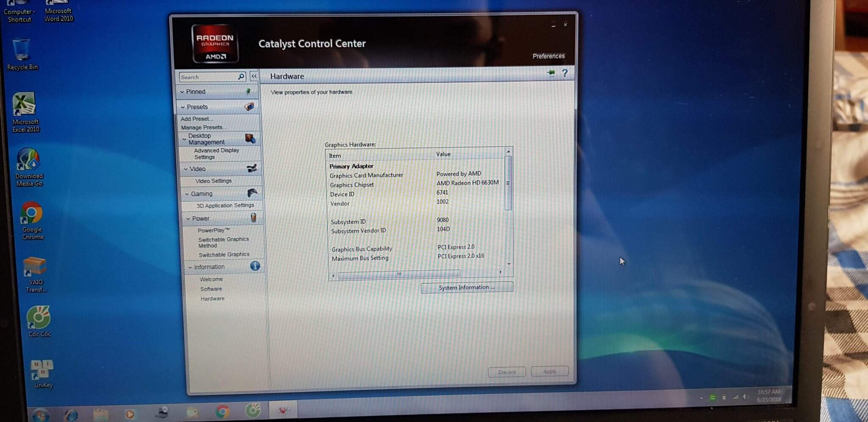Click the search magnifier icon
Image resolution: width=868 pixels, height=422 pixels.
pyautogui.click(x=241, y=77)
